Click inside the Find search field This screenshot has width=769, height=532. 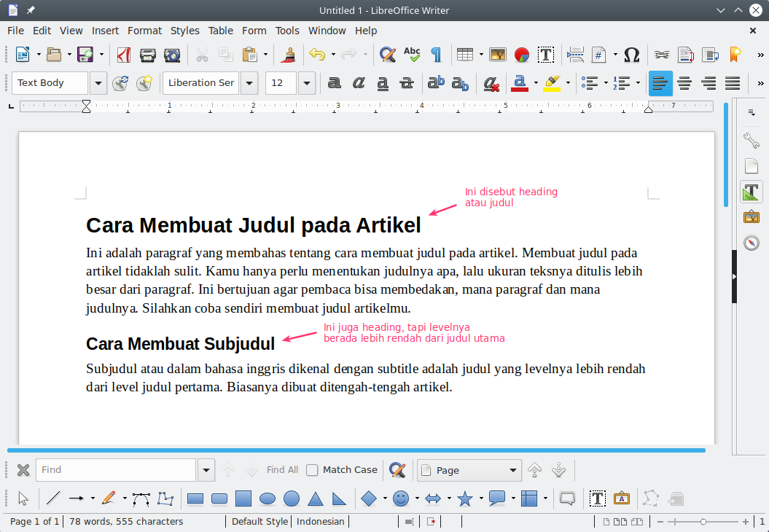(115, 469)
